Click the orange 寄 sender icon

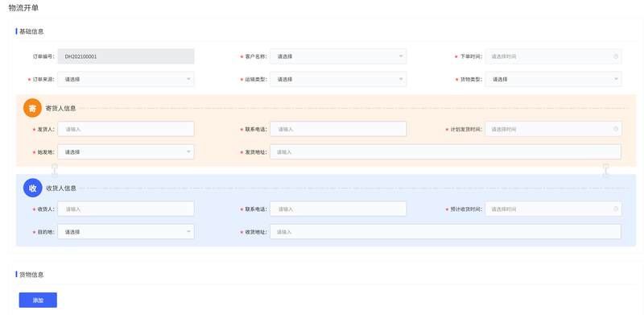click(32, 108)
